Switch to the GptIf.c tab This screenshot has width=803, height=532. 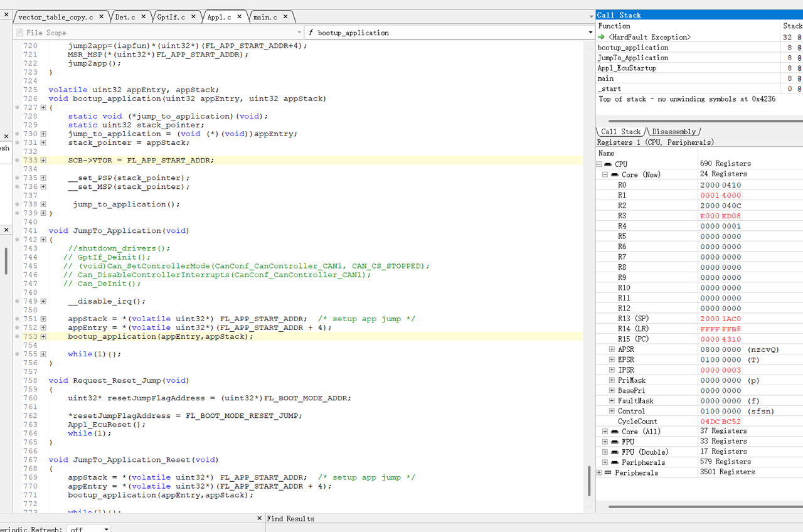coord(171,17)
